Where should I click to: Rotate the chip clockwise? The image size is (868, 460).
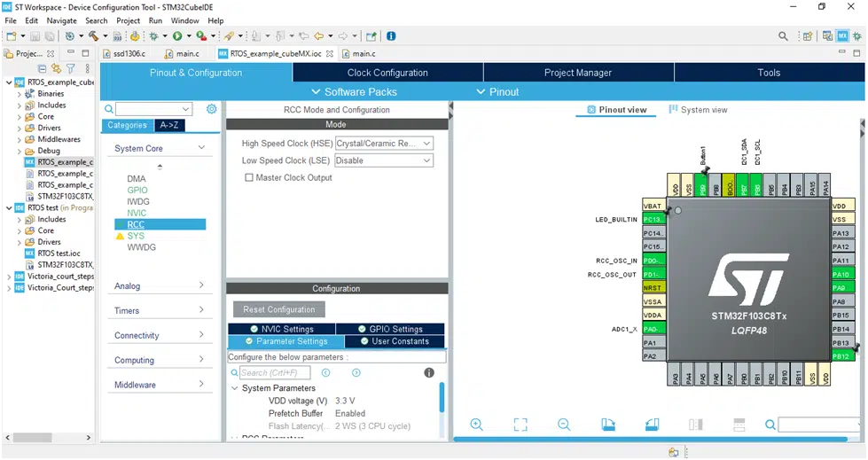point(608,425)
